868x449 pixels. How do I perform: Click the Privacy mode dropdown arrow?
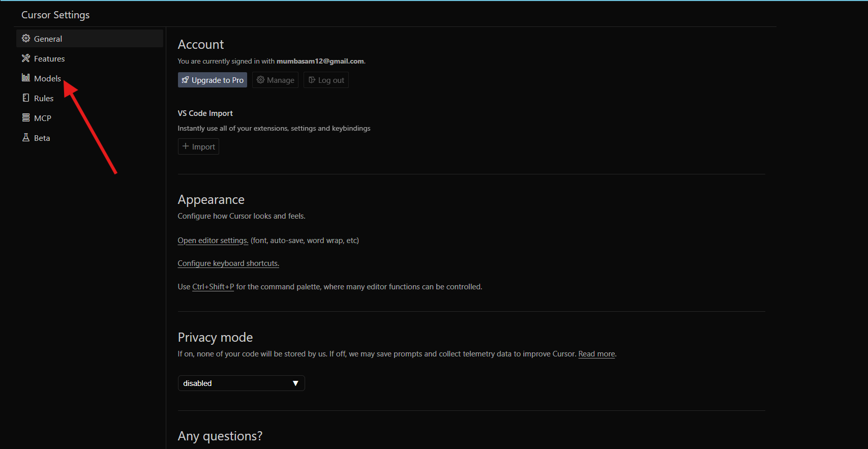[295, 383]
